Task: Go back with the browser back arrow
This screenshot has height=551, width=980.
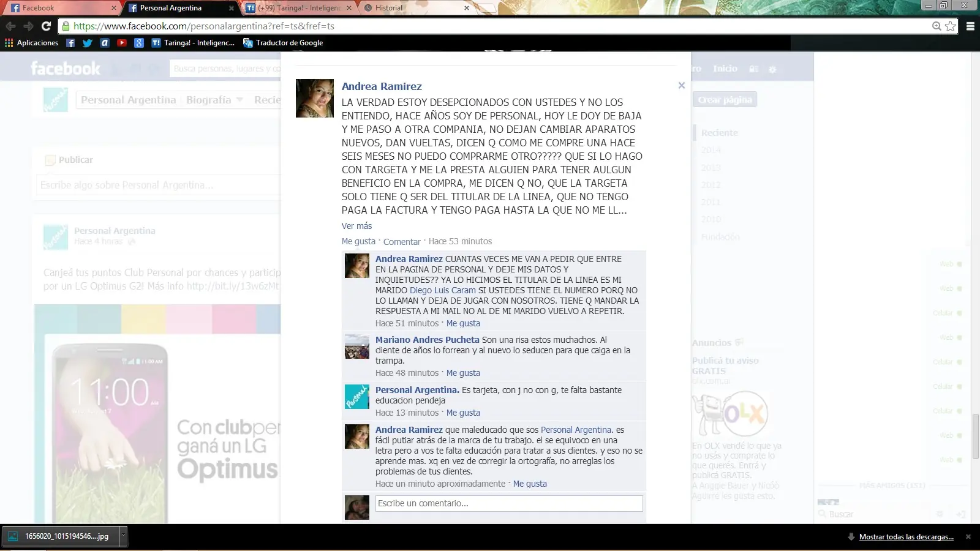Action: pyautogui.click(x=10, y=26)
